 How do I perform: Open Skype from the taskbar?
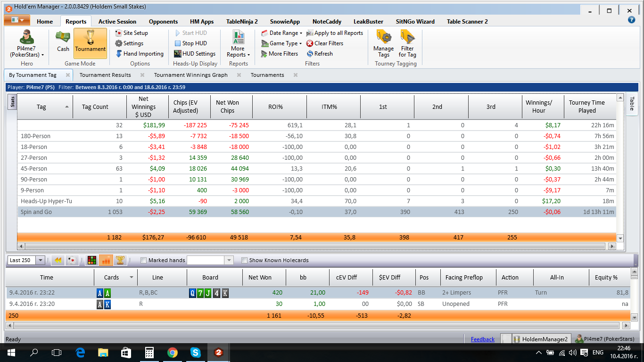tap(196, 352)
